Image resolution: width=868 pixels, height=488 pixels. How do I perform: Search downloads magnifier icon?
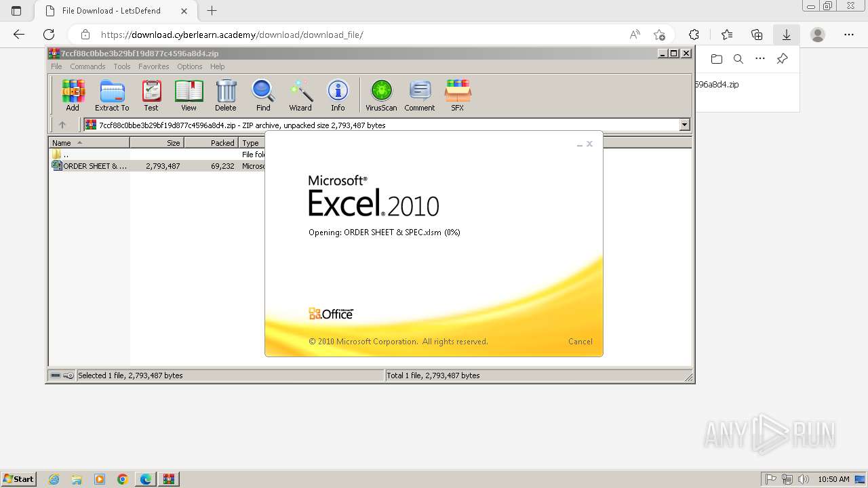pos(738,59)
